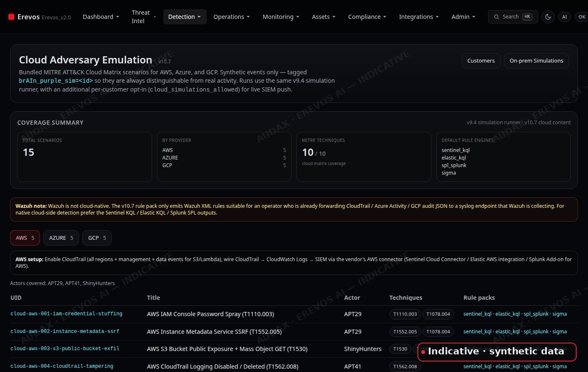Viewport: 588px width, 372px height.
Task: Click the UID column header
Action: [16, 298]
